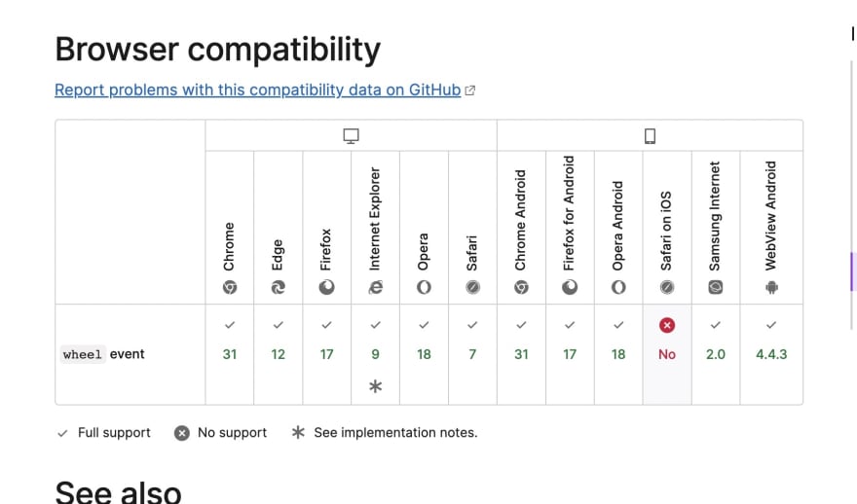Click the mobile phone platform icon
Screen dimensions: 857x504
pyautogui.click(x=650, y=136)
